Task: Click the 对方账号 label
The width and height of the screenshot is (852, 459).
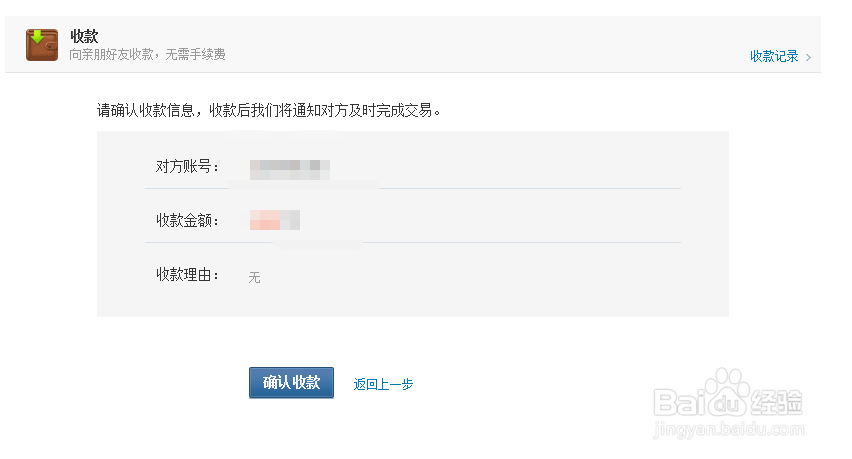Action: click(187, 166)
